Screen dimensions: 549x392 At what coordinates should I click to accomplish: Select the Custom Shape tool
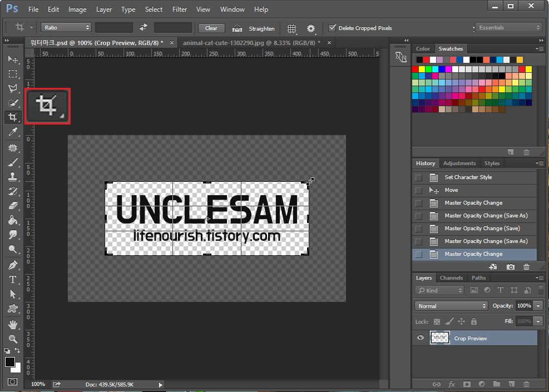13,309
